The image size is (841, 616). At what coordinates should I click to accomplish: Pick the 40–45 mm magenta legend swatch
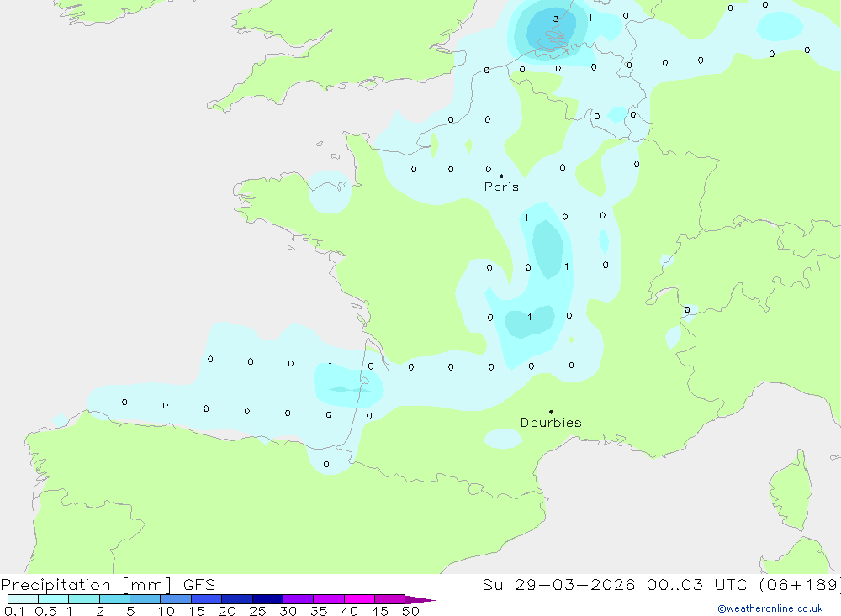pos(359,599)
